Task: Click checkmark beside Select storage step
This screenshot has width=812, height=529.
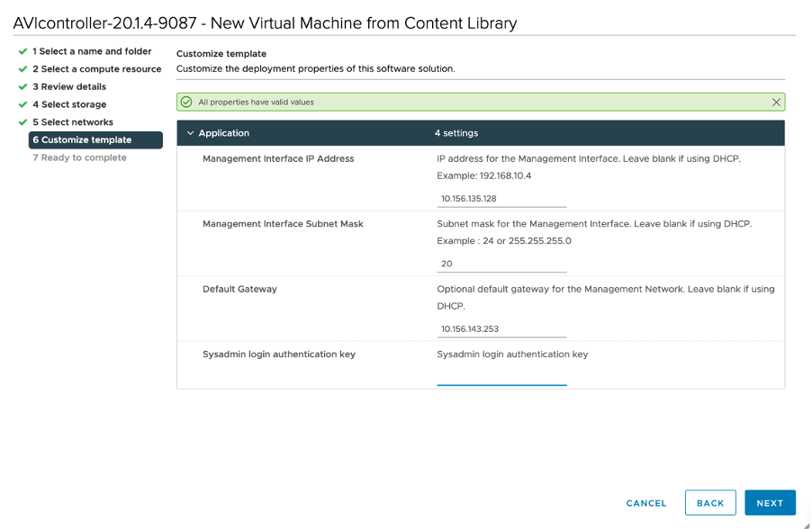Action: click(x=23, y=104)
